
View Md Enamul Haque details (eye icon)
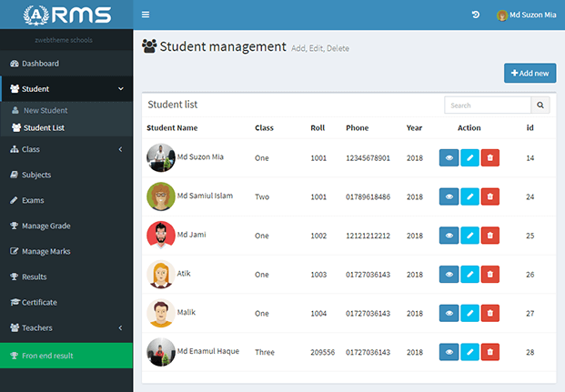click(449, 352)
